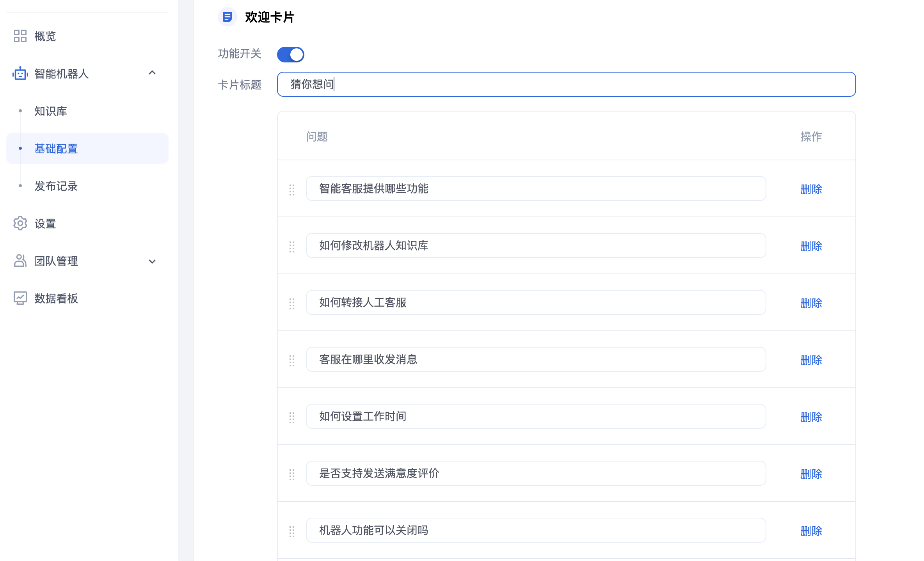Open the 发布记录 menu item
Screen dimensions: 924x561
click(56, 186)
